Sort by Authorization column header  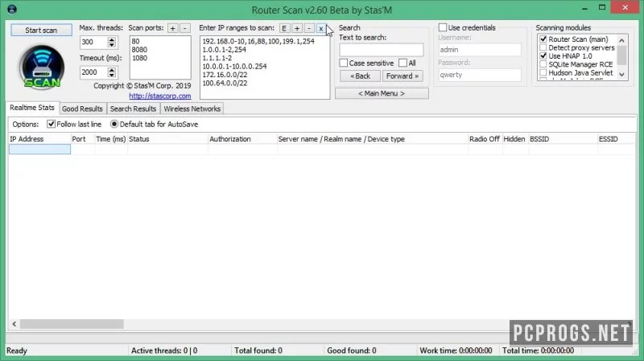click(242, 139)
